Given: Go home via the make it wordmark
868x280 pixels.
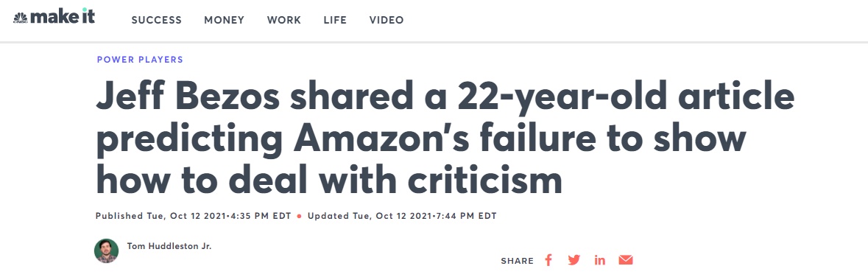Looking at the screenshot, I should pos(63,17).
